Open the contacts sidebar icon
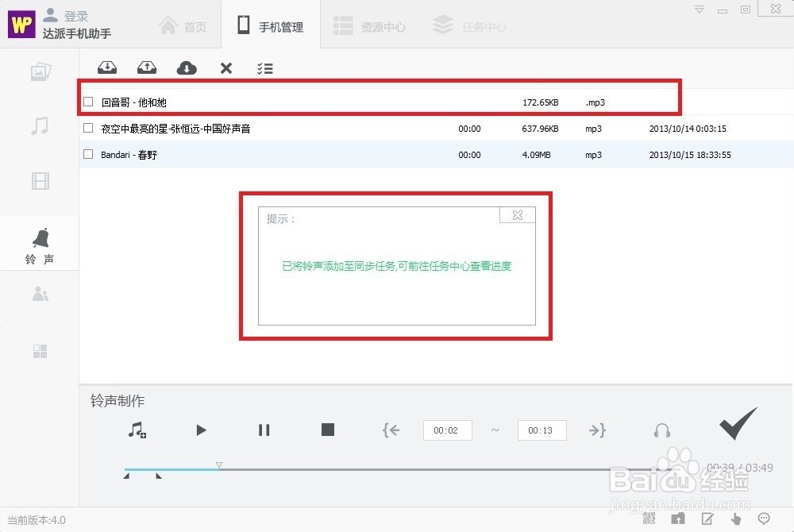Image resolution: width=794 pixels, height=532 pixels. (40, 294)
